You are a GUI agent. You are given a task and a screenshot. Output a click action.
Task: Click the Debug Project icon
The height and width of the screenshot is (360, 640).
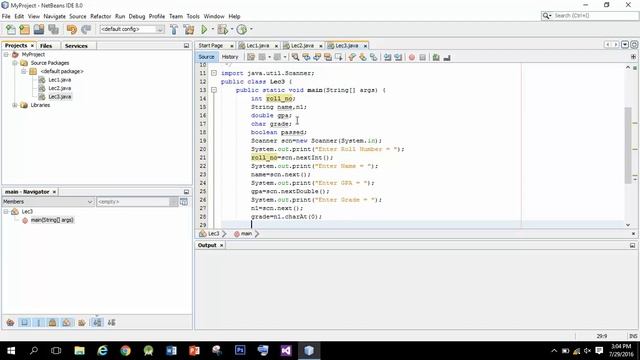click(222, 29)
